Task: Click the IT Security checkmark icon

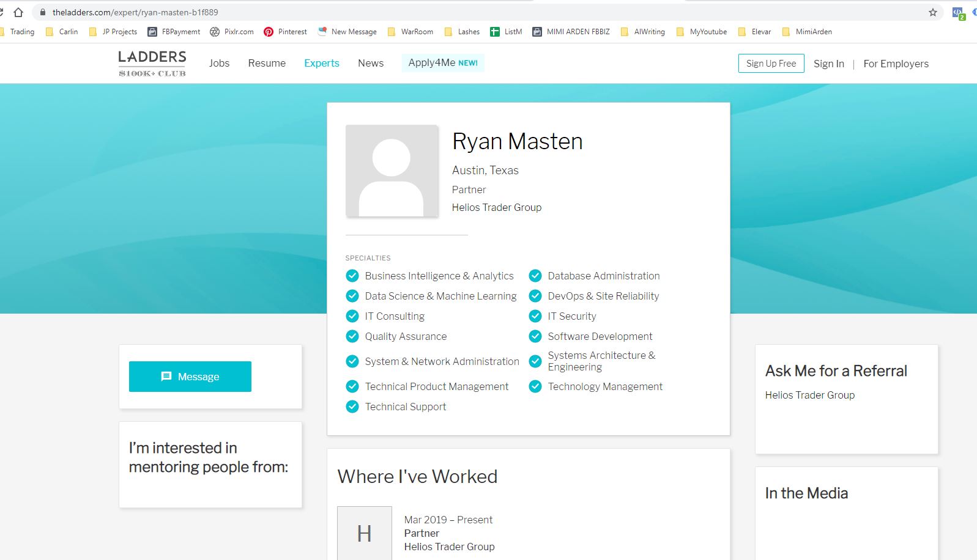Action: (x=535, y=316)
